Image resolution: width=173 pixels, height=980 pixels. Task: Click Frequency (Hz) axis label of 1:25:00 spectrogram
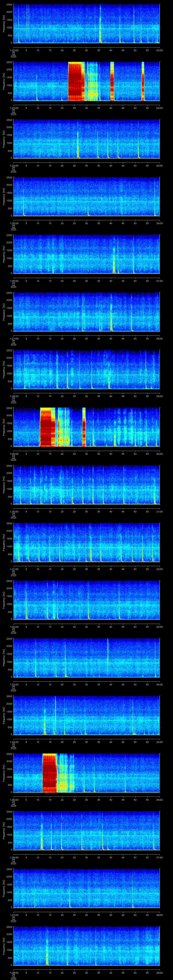pyautogui.click(x=4, y=196)
